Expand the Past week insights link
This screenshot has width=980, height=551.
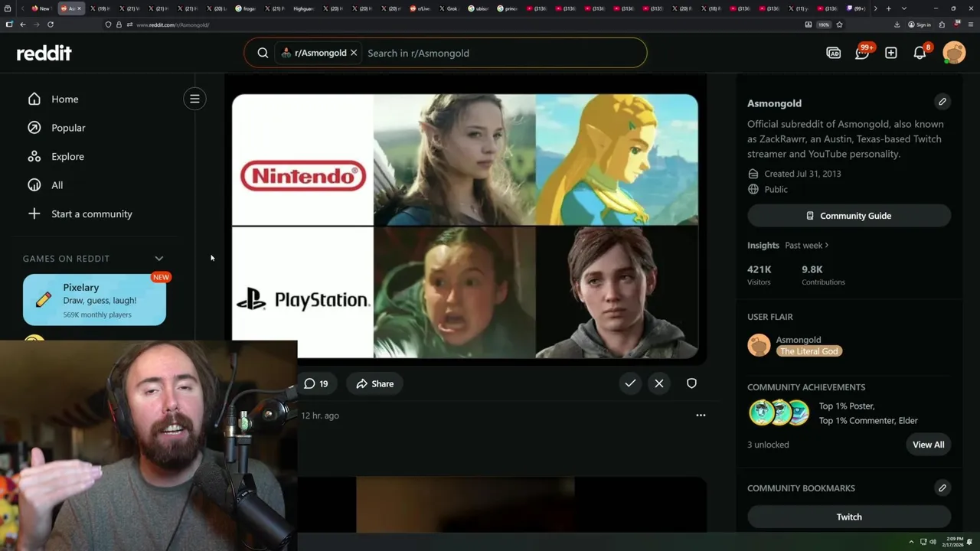click(807, 245)
